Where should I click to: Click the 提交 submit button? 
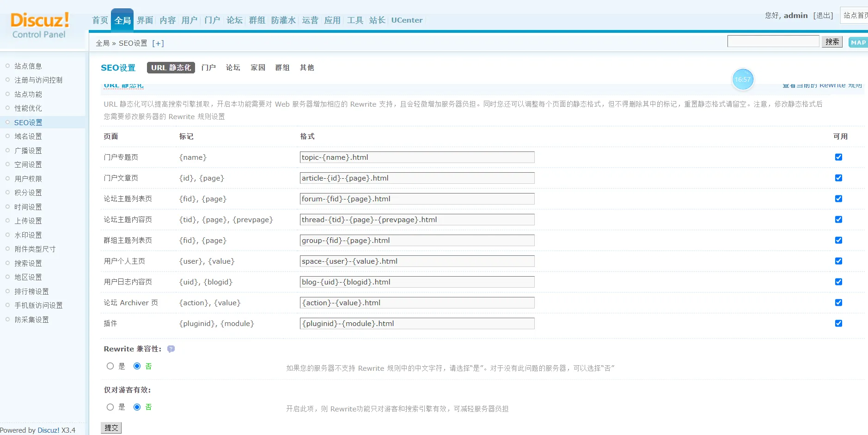coord(111,428)
